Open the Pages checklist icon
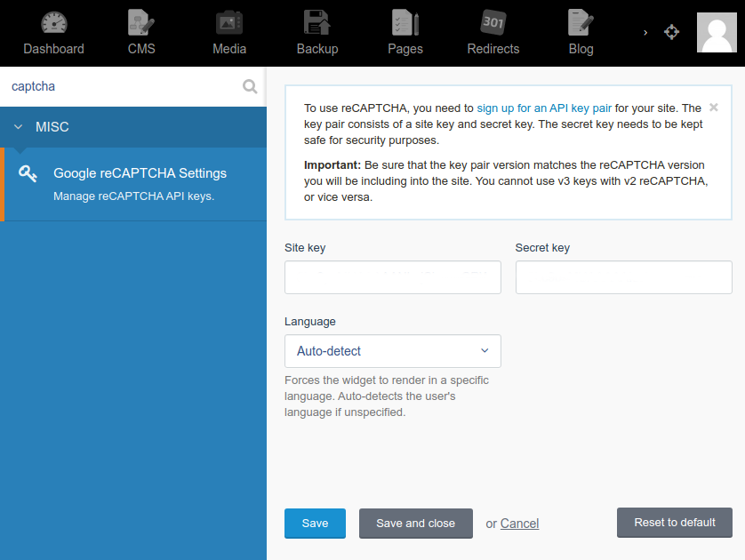Viewport: 745px width, 560px height. 405,23
